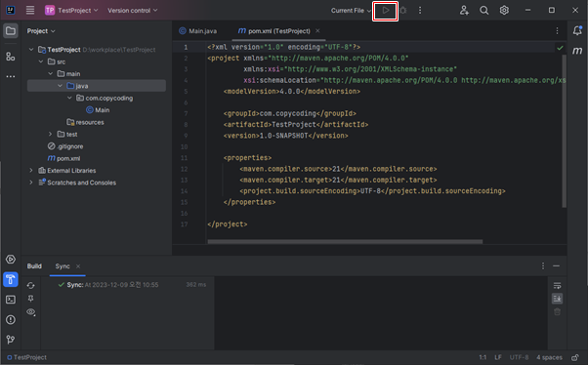Open more run actions menu
This screenshot has width=588, height=365.
420,11
